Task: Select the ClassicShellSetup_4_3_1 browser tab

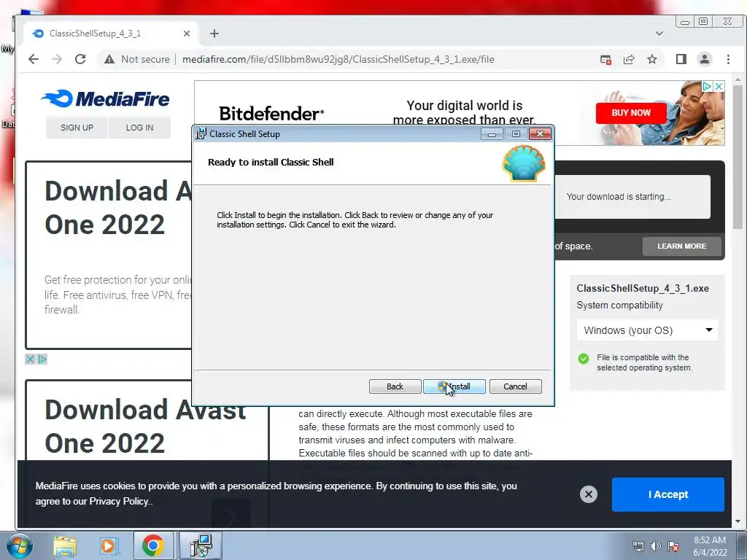Action: click(109, 34)
